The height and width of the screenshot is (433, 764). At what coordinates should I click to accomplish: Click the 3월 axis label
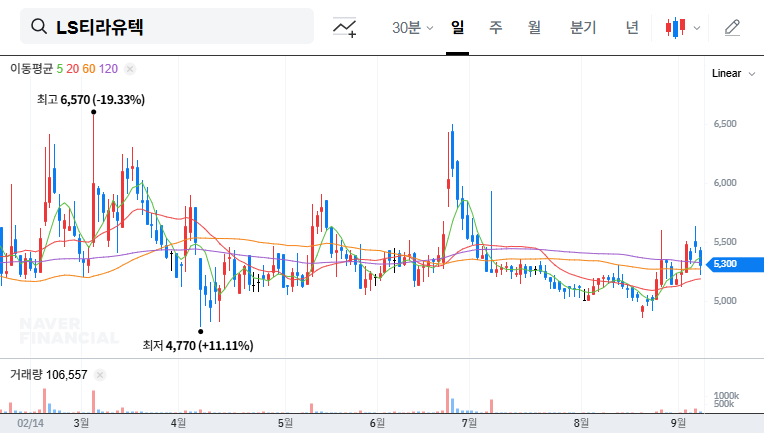pyautogui.click(x=81, y=423)
